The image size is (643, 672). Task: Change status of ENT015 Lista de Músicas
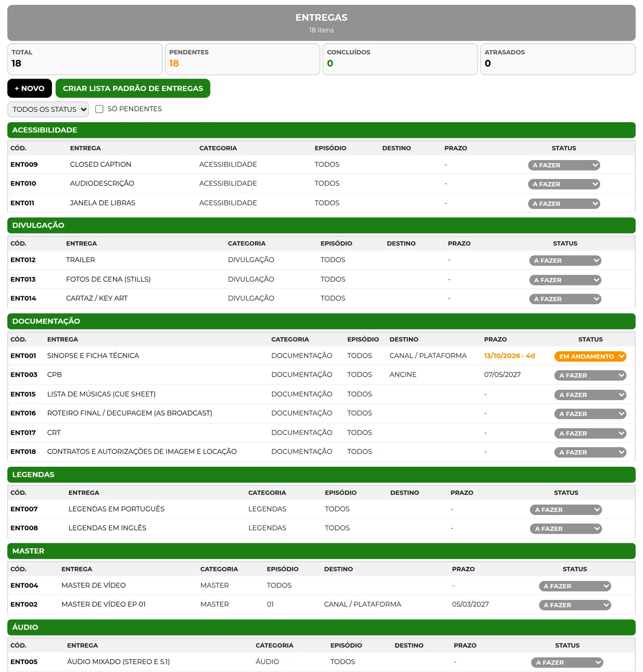pyautogui.click(x=591, y=395)
